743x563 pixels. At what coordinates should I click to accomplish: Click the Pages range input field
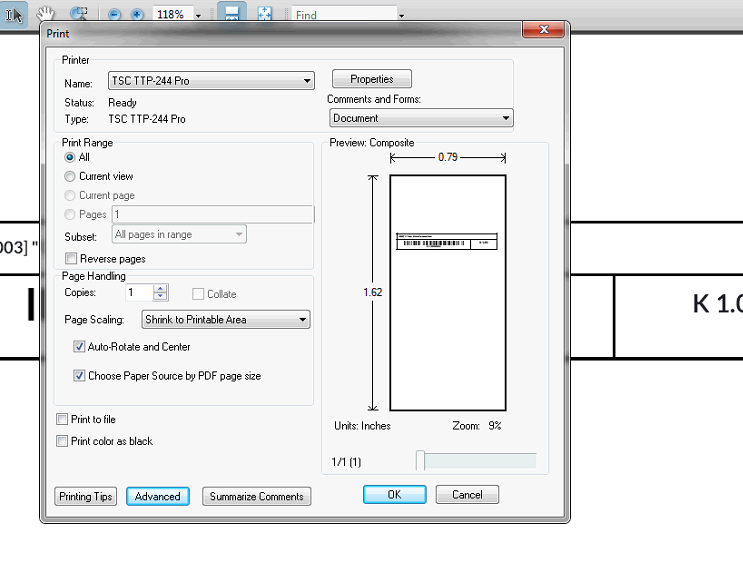tap(213, 214)
